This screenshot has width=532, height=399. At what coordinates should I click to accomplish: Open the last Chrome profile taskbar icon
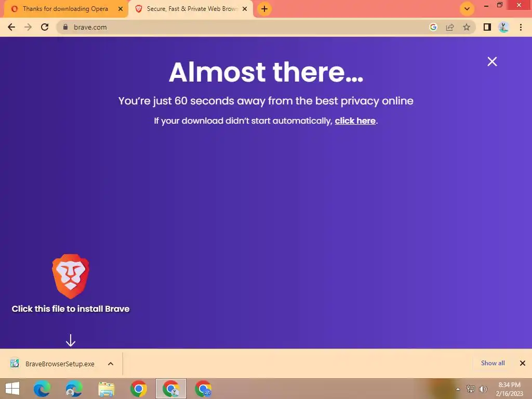(203, 389)
